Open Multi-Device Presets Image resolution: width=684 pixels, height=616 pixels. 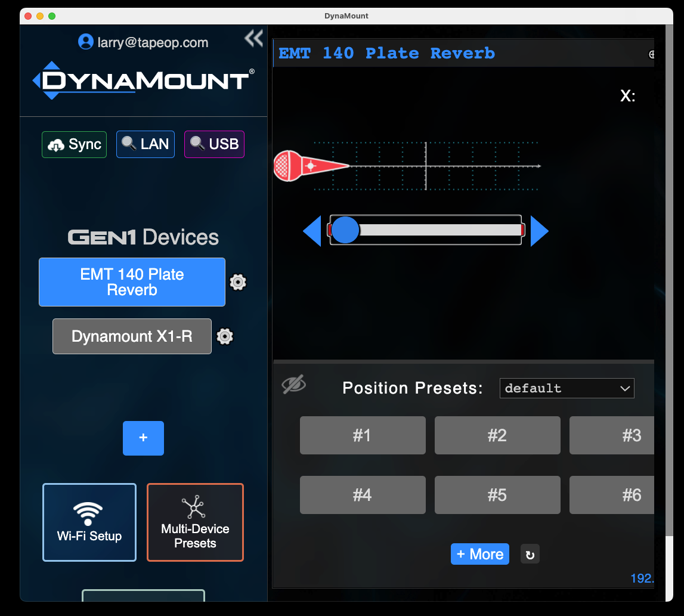[x=195, y=522]
